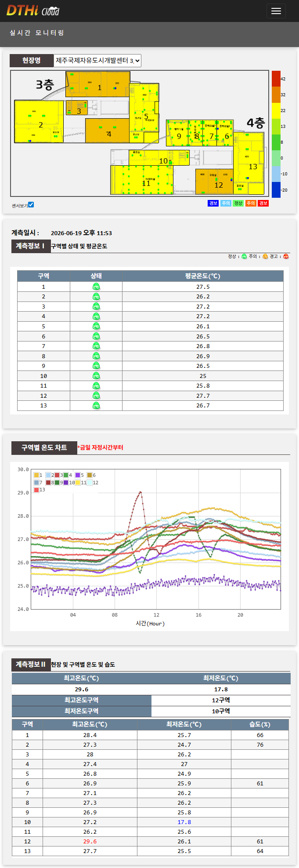Click the red 경보 legend swatch
This screenshot has width=299, height=868.
click(x=263, y=203)
